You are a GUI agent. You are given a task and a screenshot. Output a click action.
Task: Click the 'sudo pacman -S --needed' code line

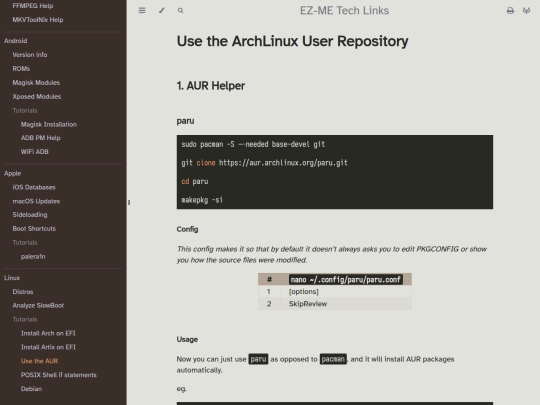pyautogui.click(x=253, y=144)
